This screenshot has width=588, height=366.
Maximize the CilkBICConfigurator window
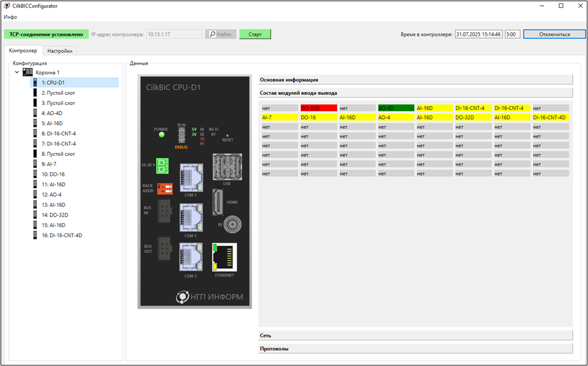[x=561, y=6]
